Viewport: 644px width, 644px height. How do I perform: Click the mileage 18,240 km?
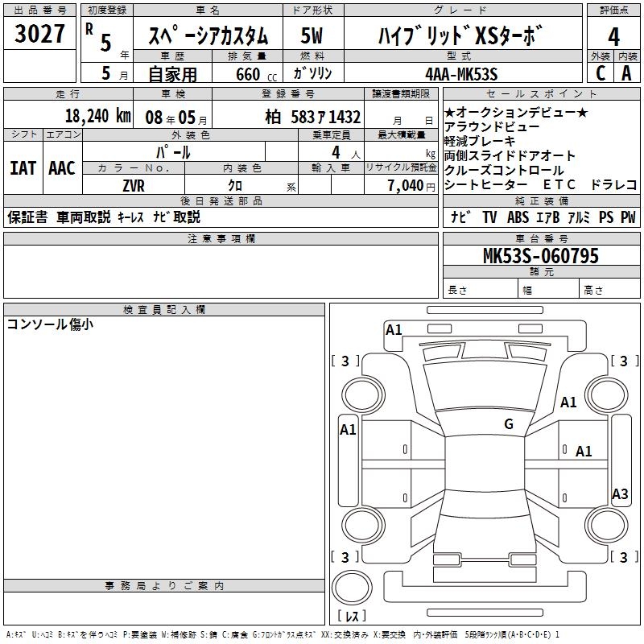pos(97,116)
